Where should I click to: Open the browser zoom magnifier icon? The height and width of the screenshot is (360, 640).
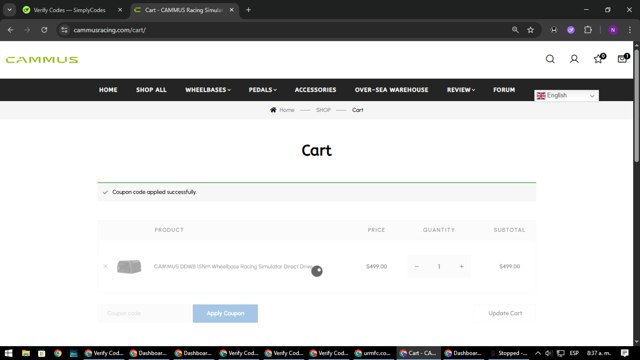tap(515, 30)
